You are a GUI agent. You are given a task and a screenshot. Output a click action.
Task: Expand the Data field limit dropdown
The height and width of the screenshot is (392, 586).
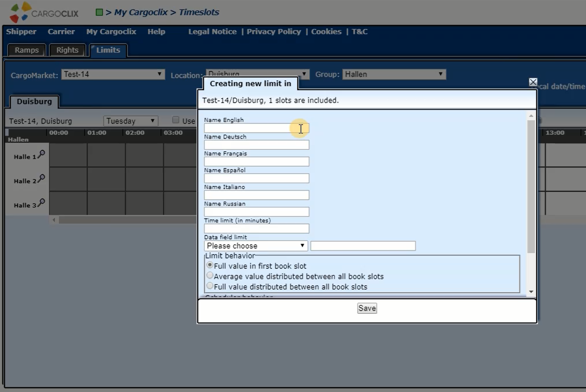tap(256, 246)
